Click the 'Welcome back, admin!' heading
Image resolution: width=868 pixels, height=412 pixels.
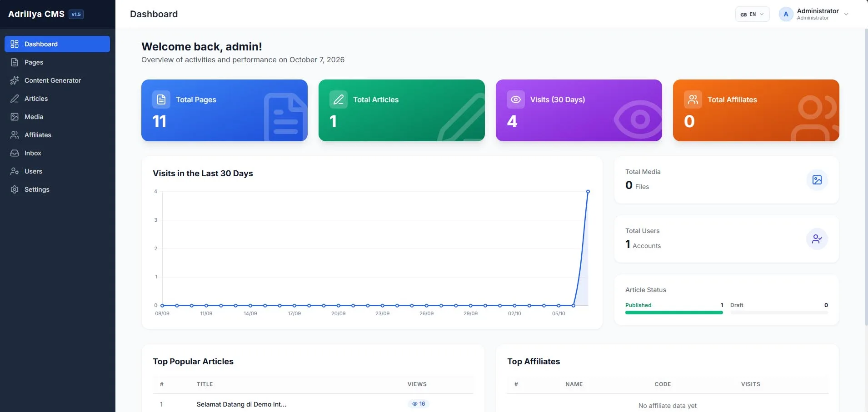pos(202,46)
